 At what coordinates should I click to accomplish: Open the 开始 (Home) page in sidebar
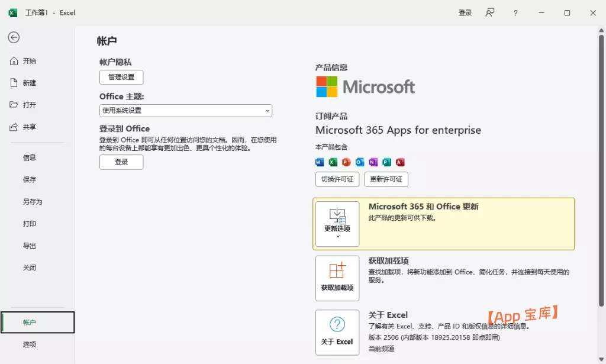coord(29,61)
